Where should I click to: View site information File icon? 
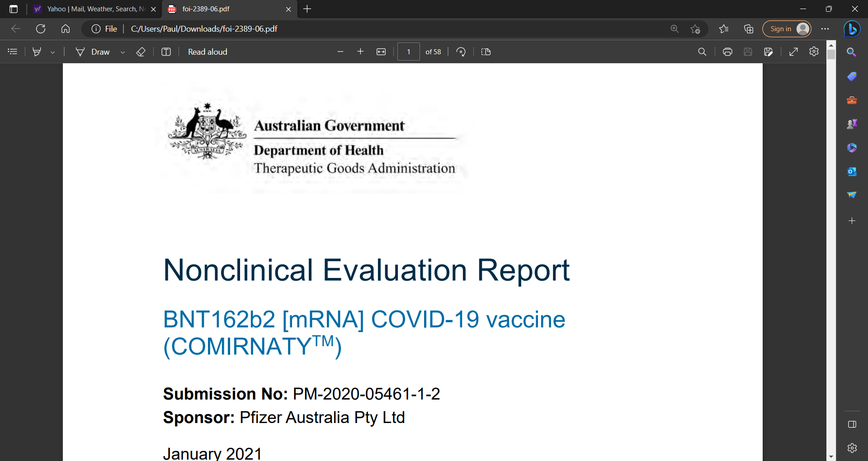[x=104, y=29]
